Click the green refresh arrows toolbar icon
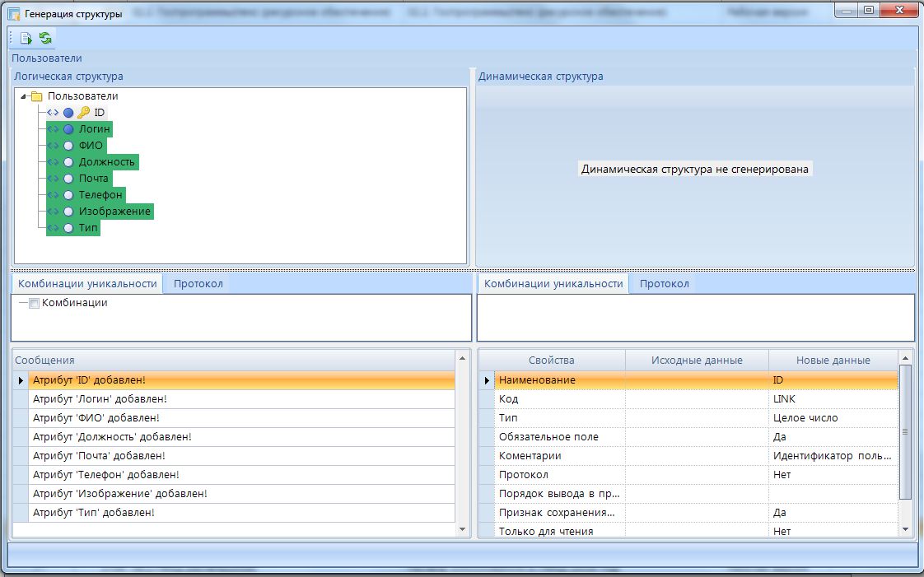The height and width of the screenshot is (577, 924). click(45, 38)
